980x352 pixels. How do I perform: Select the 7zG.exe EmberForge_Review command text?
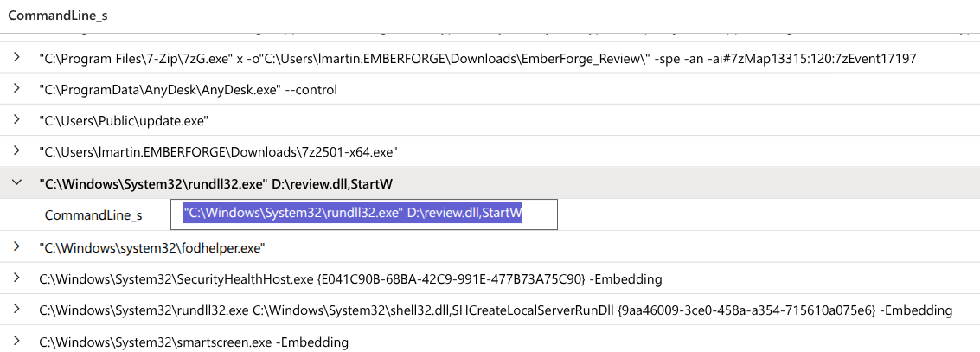pos(477,59)
